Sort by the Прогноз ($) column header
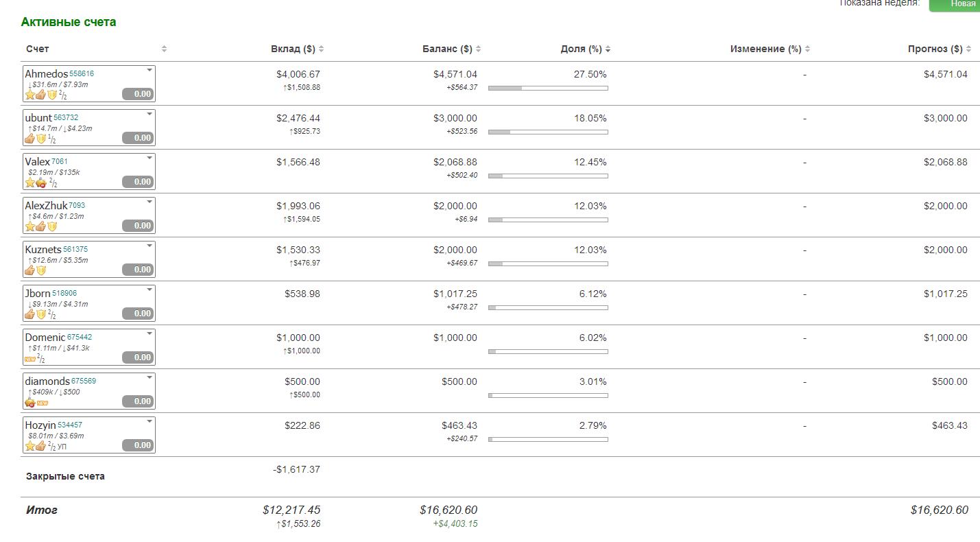The width and height of the screenshot is (980, 542). (935, 49)
